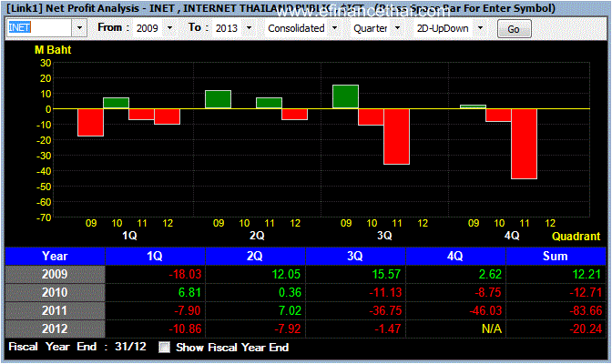612x364 pixels.
Task: Open the Consolidated statement type dropdown
Action: point(334,28)
